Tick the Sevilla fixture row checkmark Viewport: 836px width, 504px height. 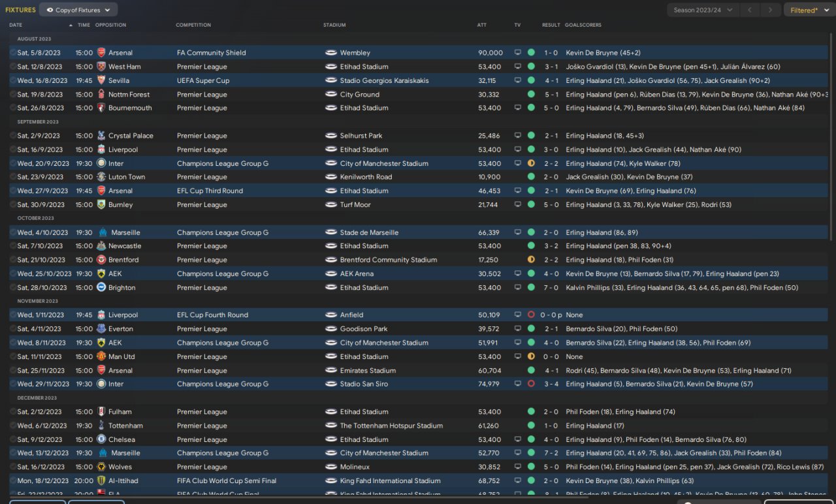[13, 80]
